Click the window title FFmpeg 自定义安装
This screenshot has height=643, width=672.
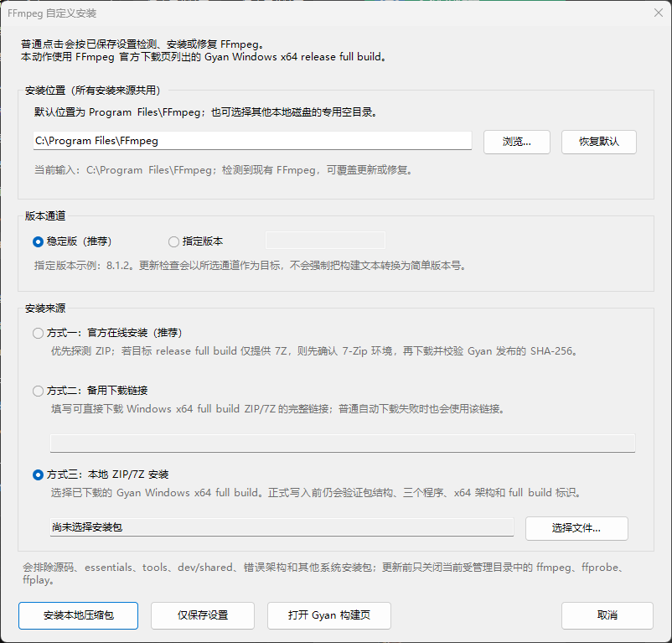(x=52, y=13)
